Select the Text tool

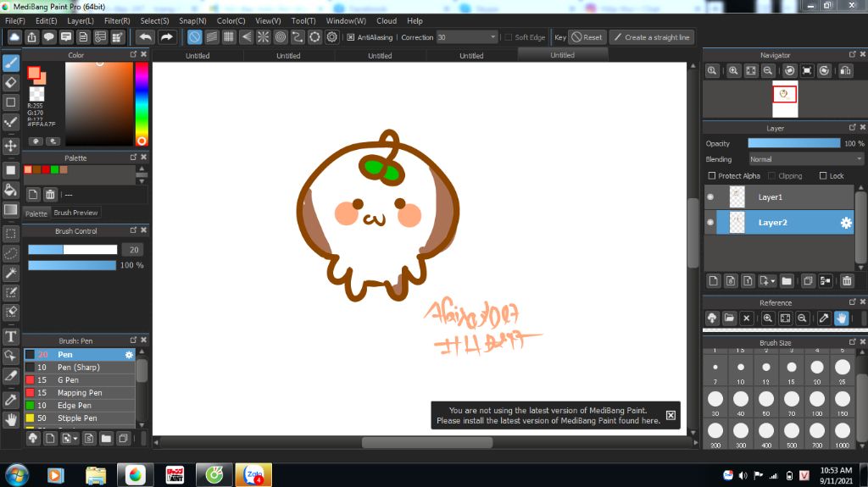coord(10,336)
